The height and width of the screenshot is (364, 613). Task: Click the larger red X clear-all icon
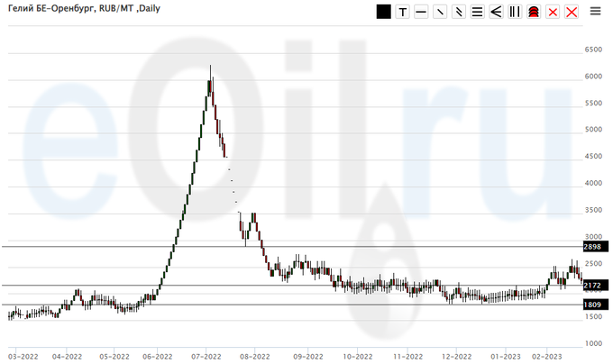point(570,12)
